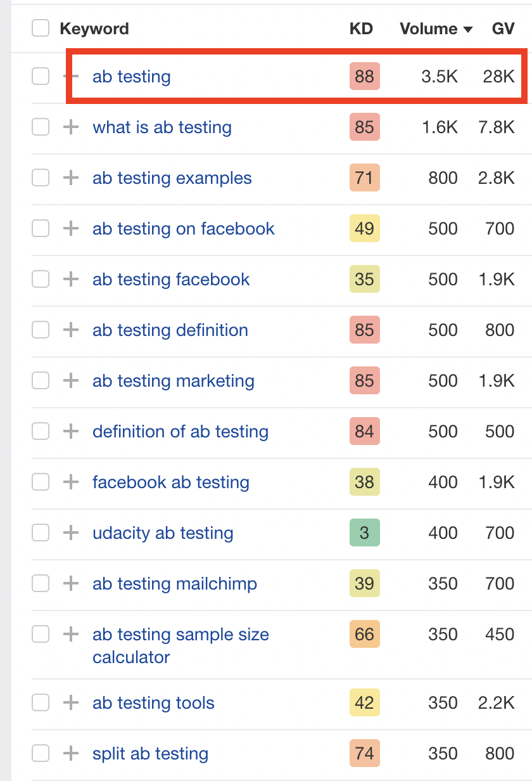Viewport: 532px width, 781px height.
Task: Click plus icon beside 'ab testing mailchimp'
Action: click(x=71, y=584)
